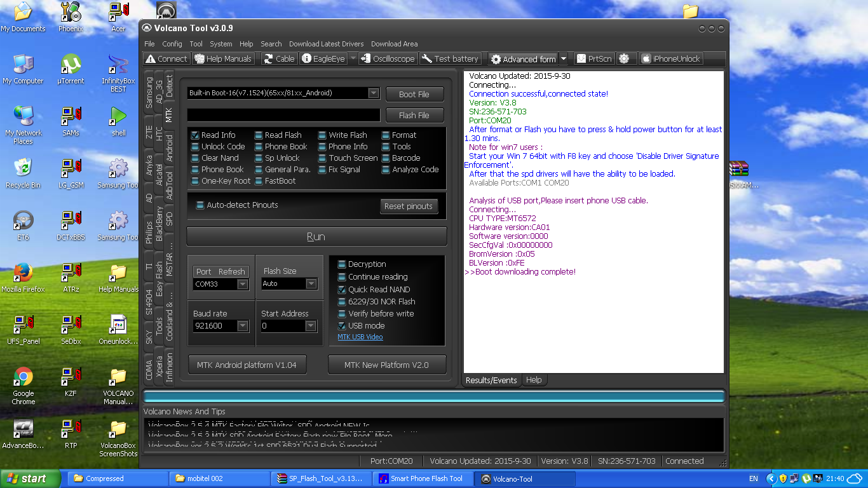868x488 pixels.
Task: Click the Reset pinouts button
Action: pyautogui.click(x=408, y=206)
